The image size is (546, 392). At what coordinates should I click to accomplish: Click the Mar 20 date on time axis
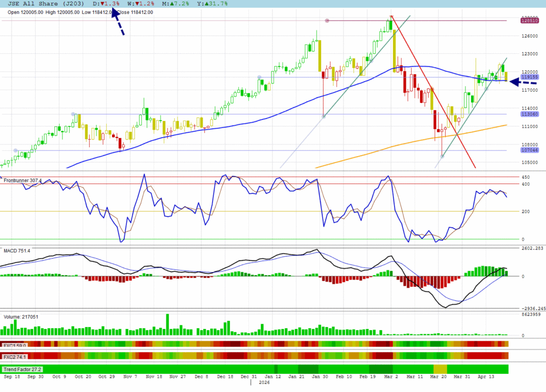439,376
